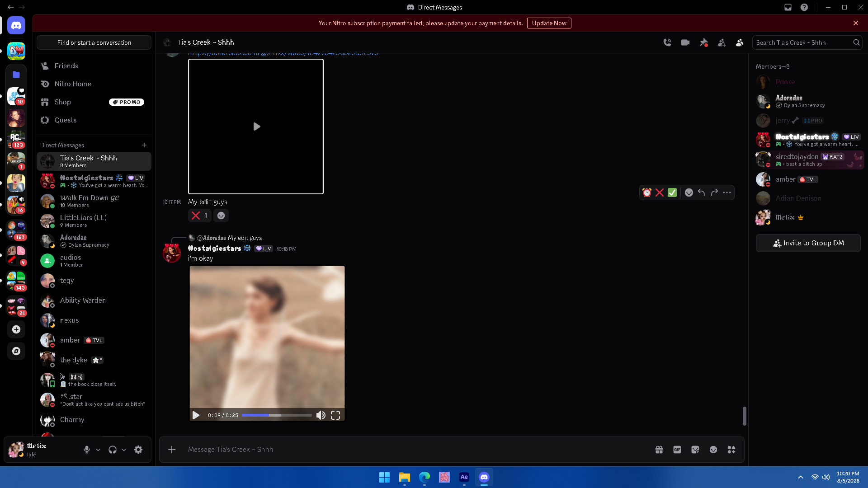Click Update Now for Nitro payment

(549, 23)
